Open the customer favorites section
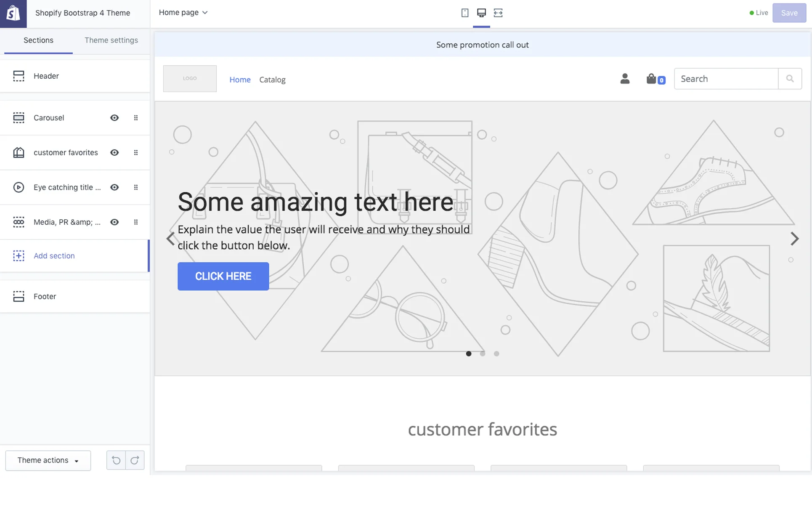Screen dimensions: 812x505 tap(66, 152)
